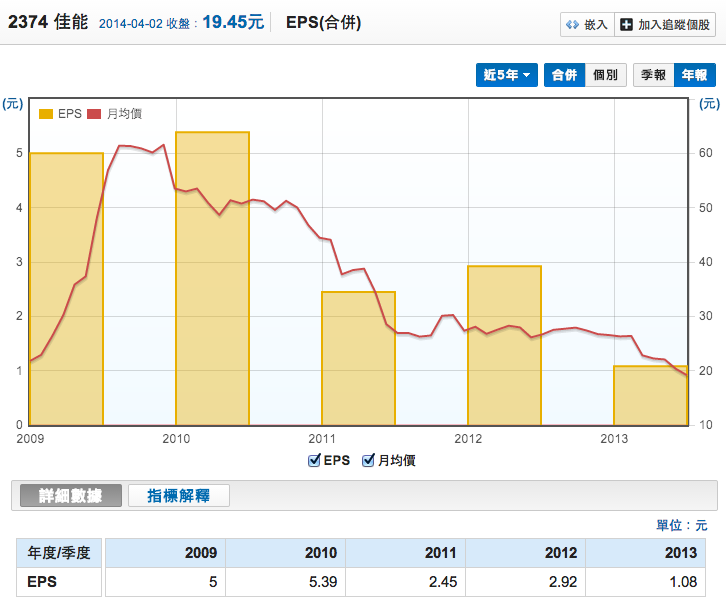This screenshot has height=605, width=726.
Task: Click the embed code icon button
Action: pyautogui.click(x=574, y=24)
